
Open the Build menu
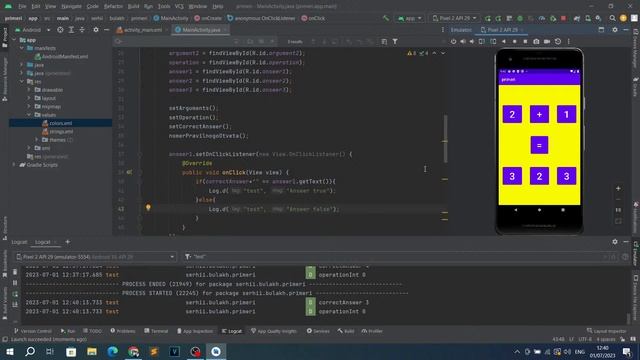133,7
